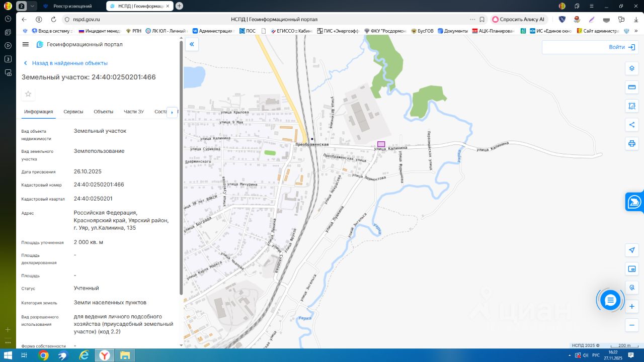
Task: Add land parcel to favorites with star
Action: click(x=28, y=94)
